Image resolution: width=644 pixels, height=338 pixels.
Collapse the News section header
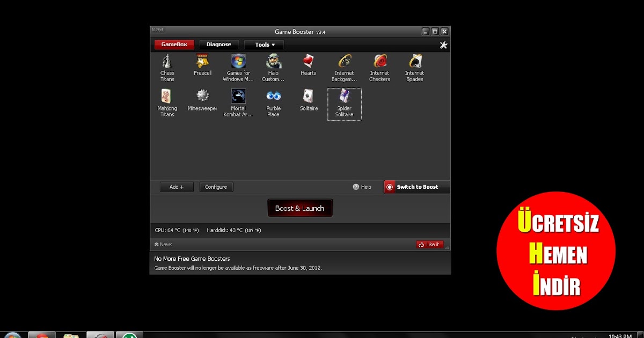pyautogui.click(x=163, y=244)
